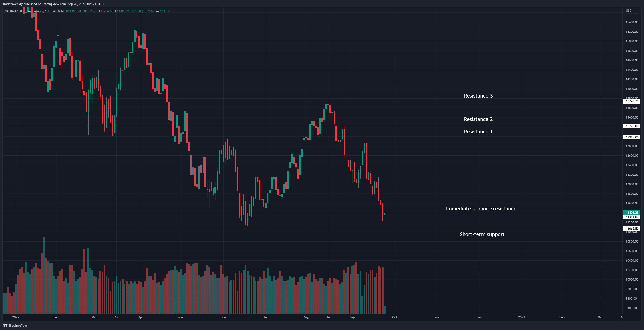Click the open price O11362.50 value

pos(73,11)
